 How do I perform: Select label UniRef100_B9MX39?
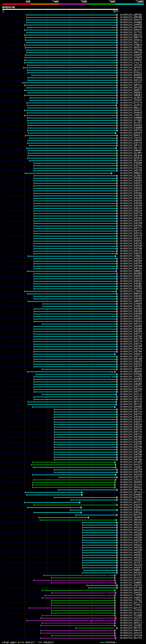(131, 53)
